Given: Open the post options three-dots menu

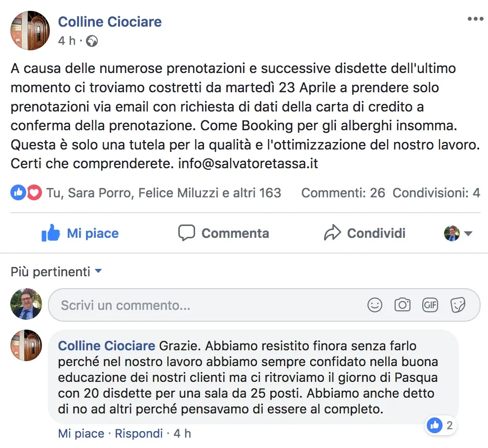Looking at the screenshot, I should pyautogui.click(x=475, y=19).
